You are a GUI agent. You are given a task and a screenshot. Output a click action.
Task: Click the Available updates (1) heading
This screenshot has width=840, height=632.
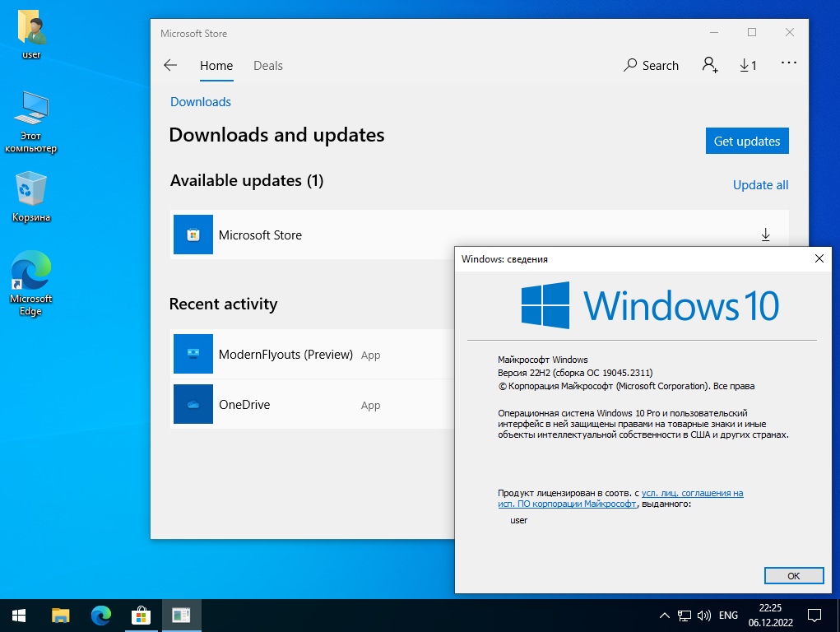click(247, 181)
